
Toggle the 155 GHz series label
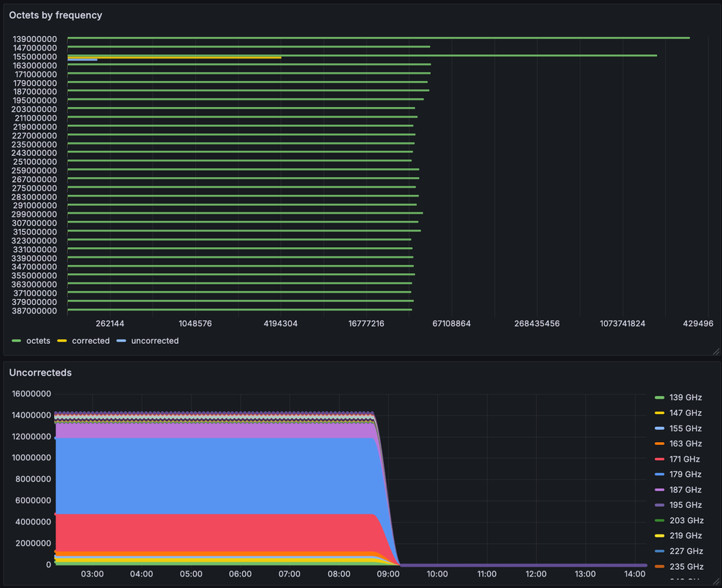pyautogui.click(x=686, y=428)
